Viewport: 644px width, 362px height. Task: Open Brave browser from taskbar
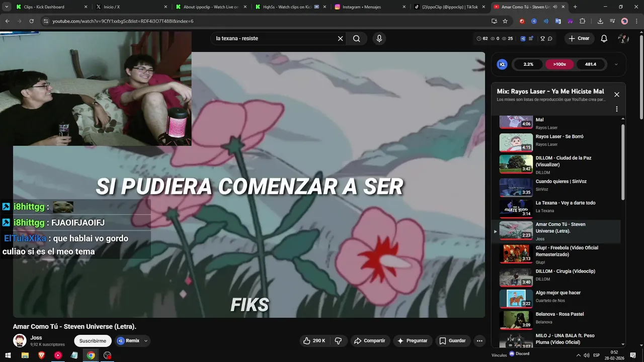pos(41,355)
